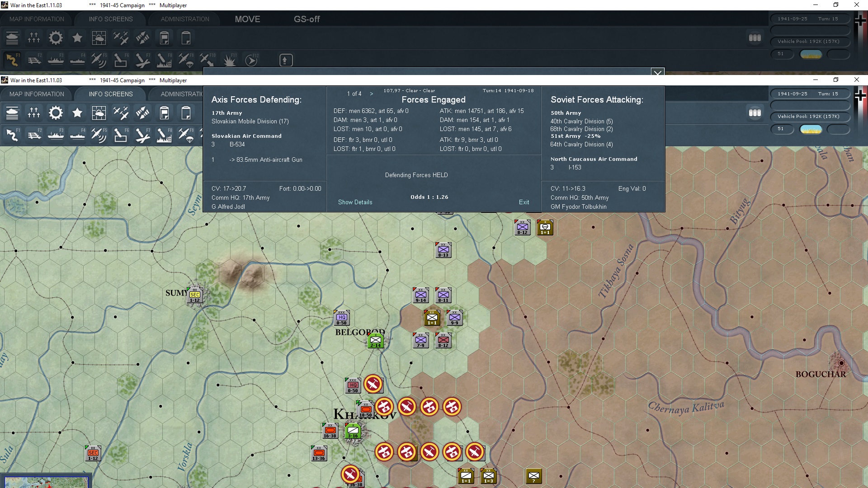This screenshot has width=868, height=488.
Task: Open the ADMINISTRATION tab in the top window
Action: [185, 19]
